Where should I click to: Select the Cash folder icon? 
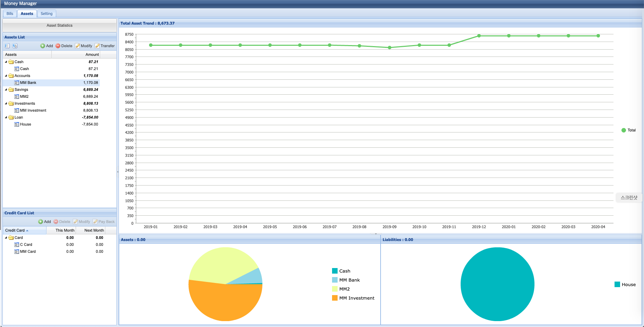pyautogui.click(x=11, y=62)
